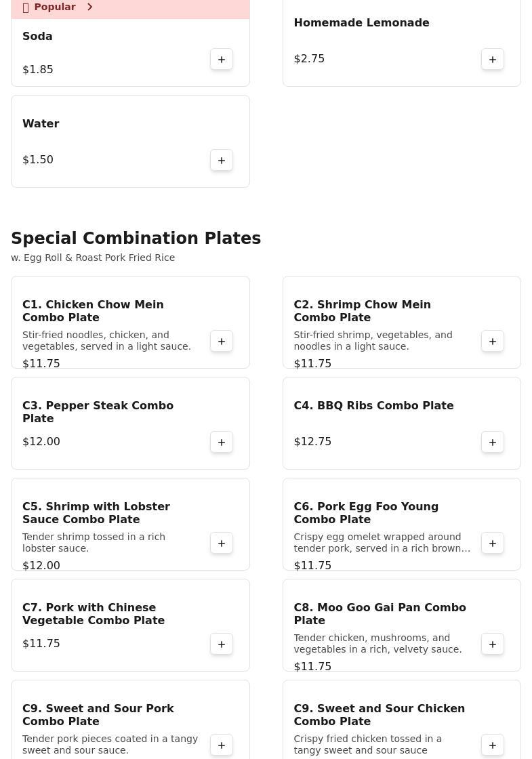Add C1 Chicken Chow Mein Combo Plate
Viewport: 532px width, 759px height.
[x=222, y=342]
